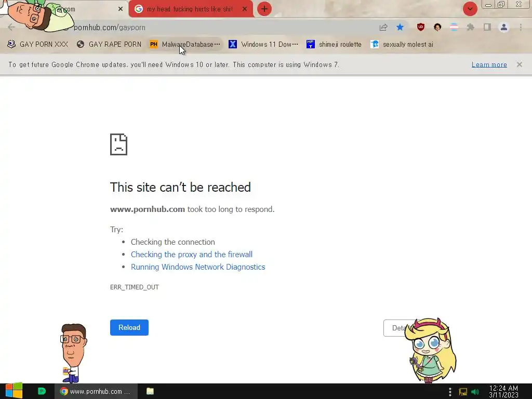
Task: Close the first browser tab
Action: pos(121,9)
